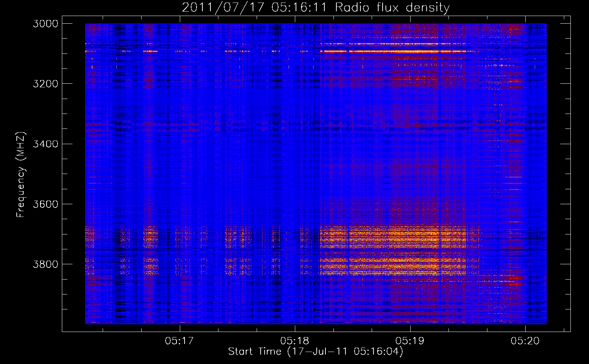Click the 05:18 time tick label
This screenshot has height=364, width=589.
295,341
